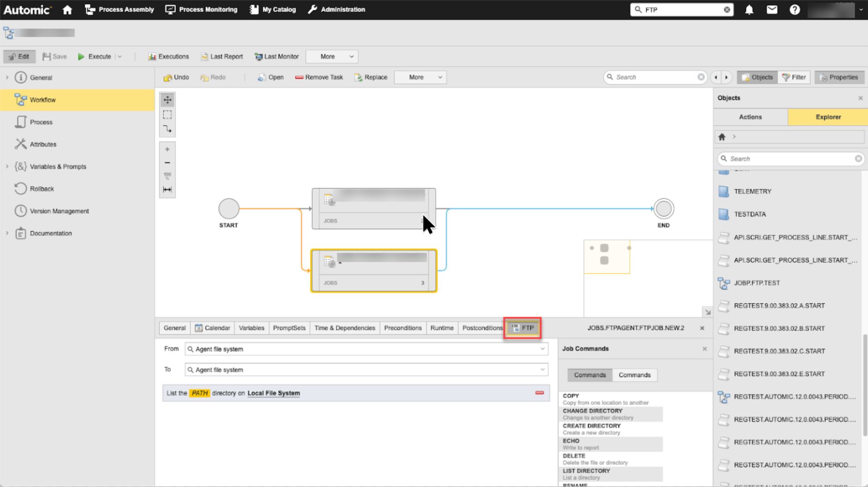
Task: Open the messages envelope icon
Action: click(x=772, y=9)
